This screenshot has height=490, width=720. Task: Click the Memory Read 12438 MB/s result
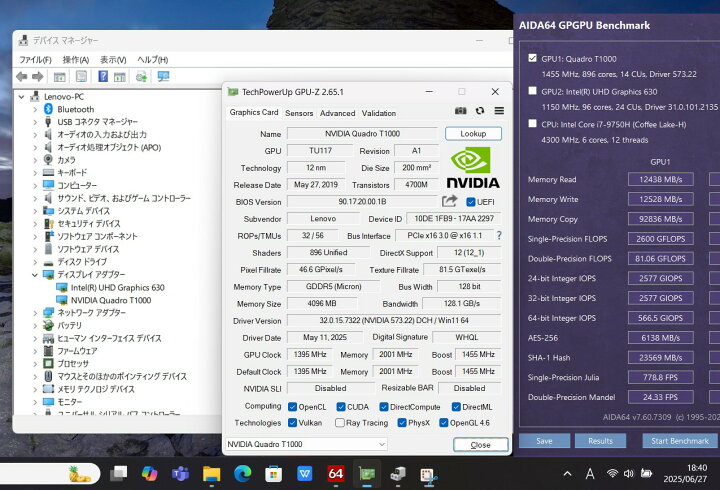point(661,180)
